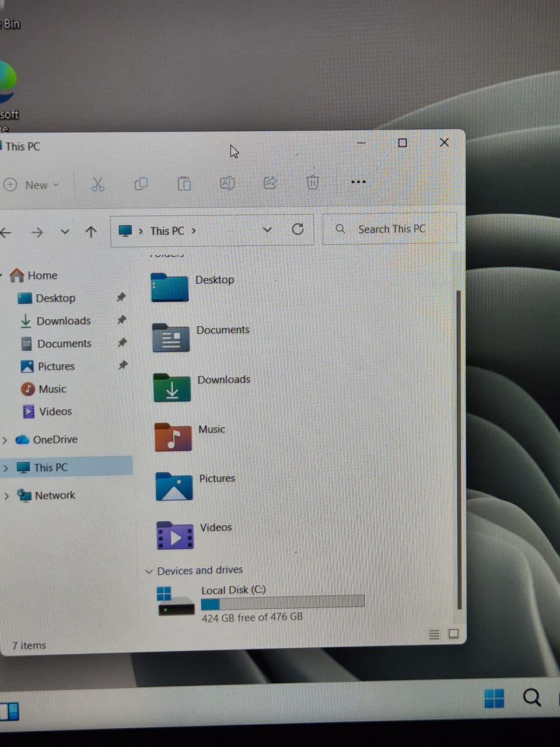Click the Local Disk (C:) storage usage bar
Image resolution: width=560 pixels, height=747 pixels.
tap(283, 602)
